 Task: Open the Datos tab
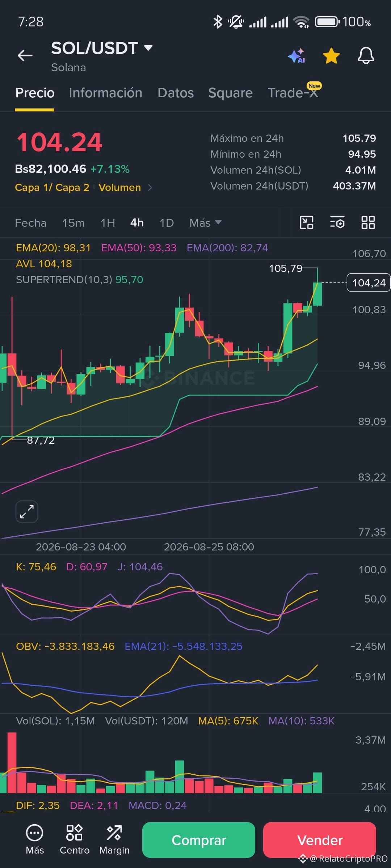click(x=176, y=93)
